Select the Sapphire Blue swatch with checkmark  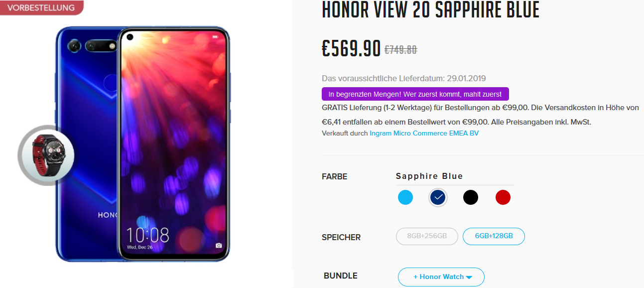pos(438,198)
